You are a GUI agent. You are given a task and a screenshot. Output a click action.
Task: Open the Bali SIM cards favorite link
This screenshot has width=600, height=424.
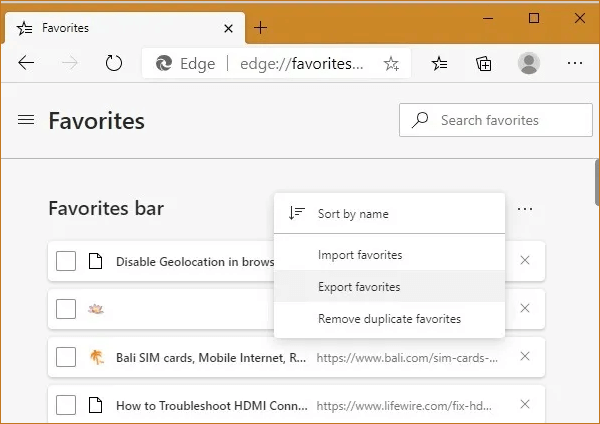211,357
